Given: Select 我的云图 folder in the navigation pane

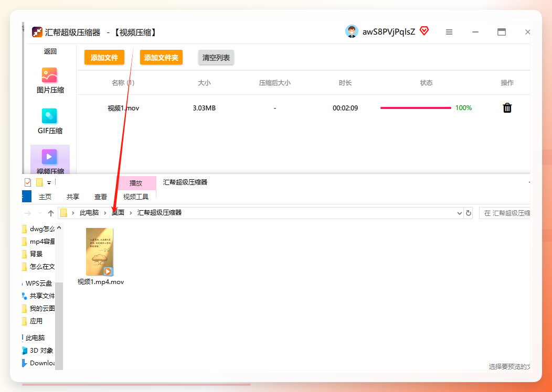Looking at the screenshot, I should point(38,308).
